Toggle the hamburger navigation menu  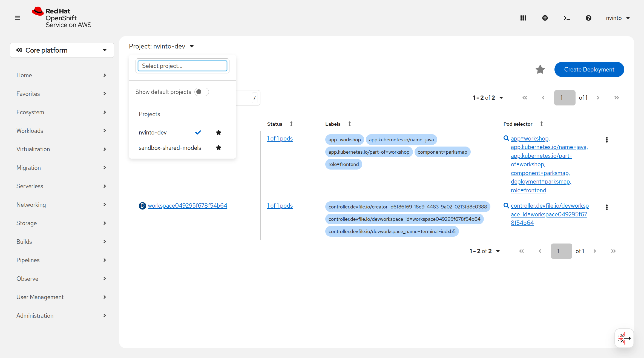tap(17, 18)
